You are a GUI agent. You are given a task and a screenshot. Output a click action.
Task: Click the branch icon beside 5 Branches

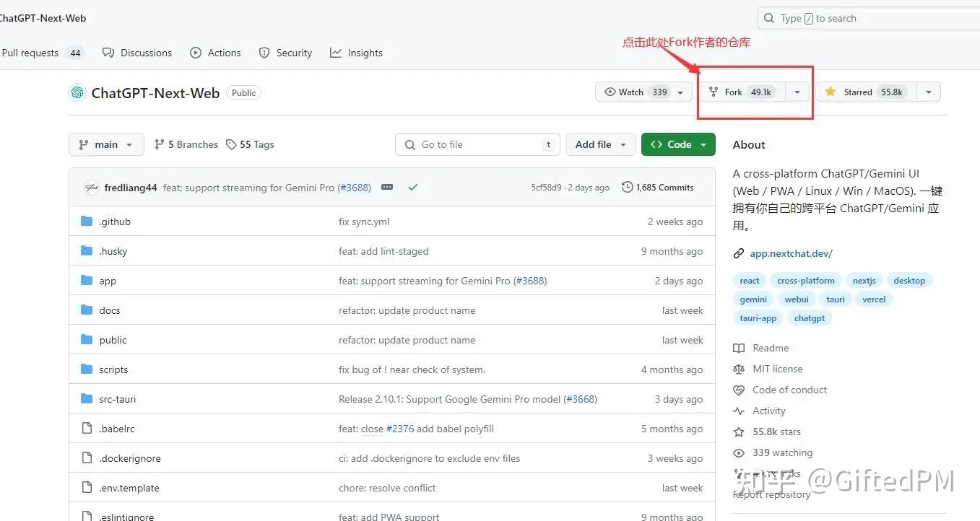(158, 144)
